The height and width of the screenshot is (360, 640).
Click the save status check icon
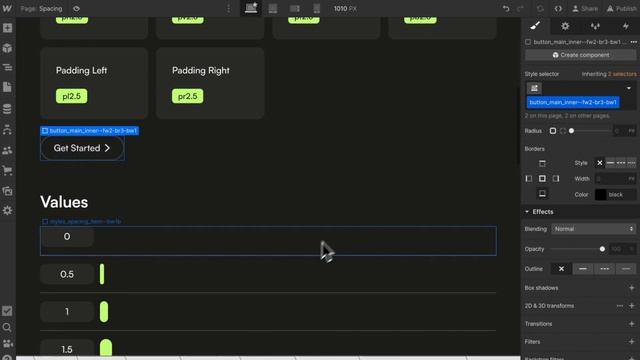[540, 9]
